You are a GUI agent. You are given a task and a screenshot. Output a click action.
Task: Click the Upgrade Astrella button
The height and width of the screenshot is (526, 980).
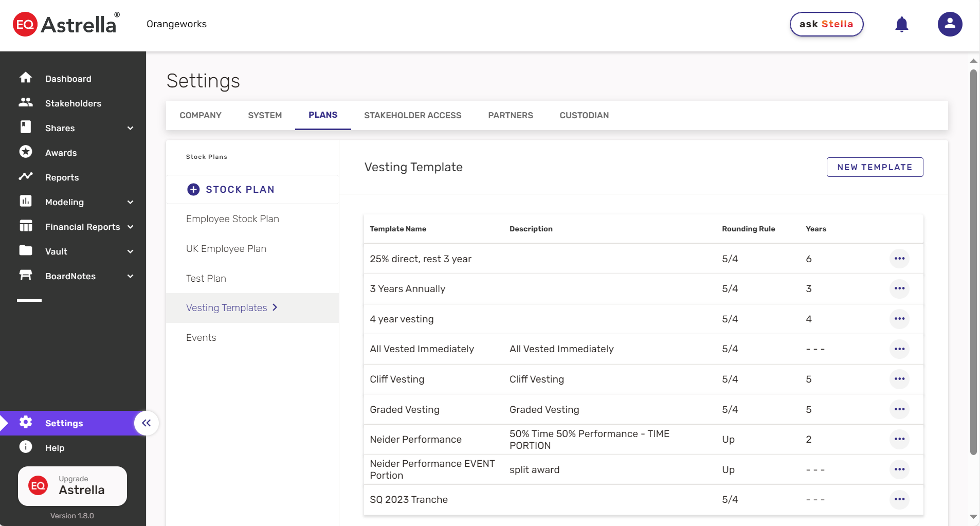click(72, 486)
